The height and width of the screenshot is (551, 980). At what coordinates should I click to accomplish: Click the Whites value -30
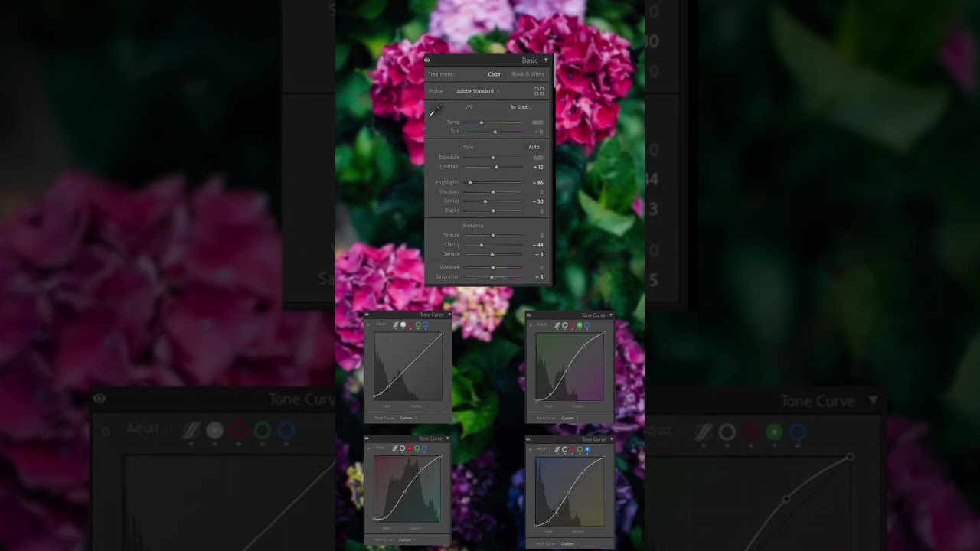(x=538, y=201)
